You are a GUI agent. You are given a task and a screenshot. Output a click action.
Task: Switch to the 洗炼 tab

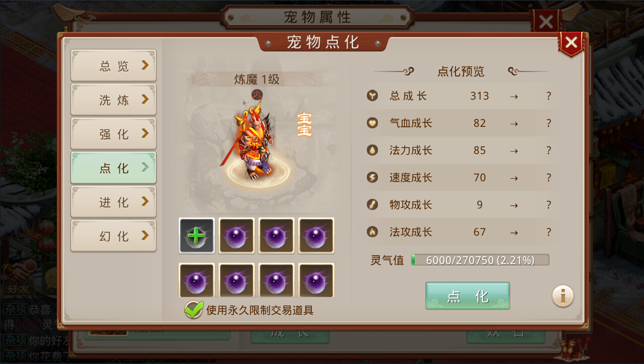pyautogui.click(x=113, y=100)
